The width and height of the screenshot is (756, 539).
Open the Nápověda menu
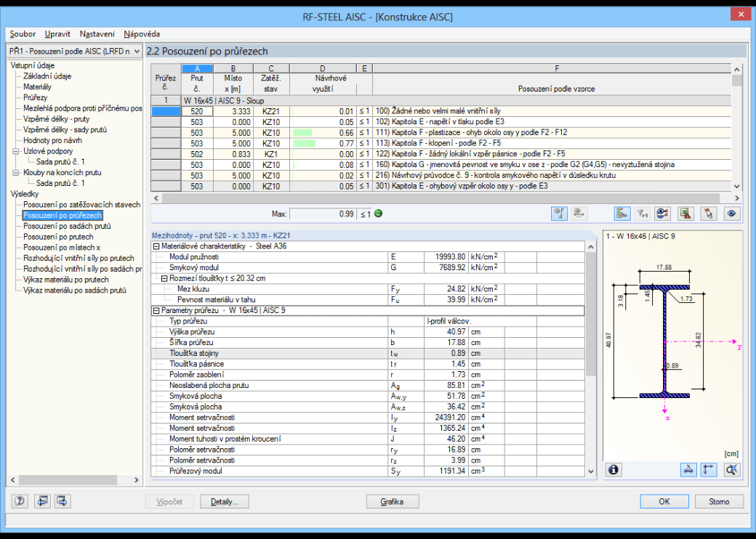[x=142, y=33]
